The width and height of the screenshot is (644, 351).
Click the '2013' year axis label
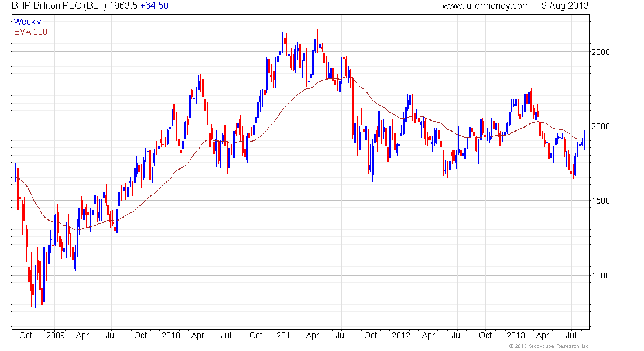[515, 335]
